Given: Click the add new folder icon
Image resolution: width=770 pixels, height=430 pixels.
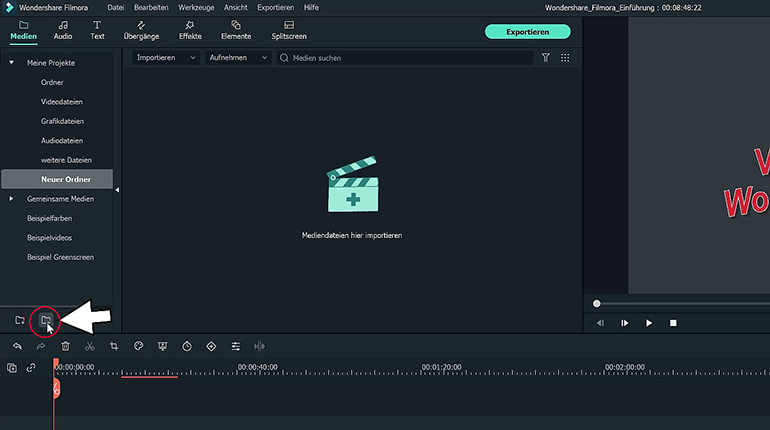Looking at the screenshot, I should [20, 321].
